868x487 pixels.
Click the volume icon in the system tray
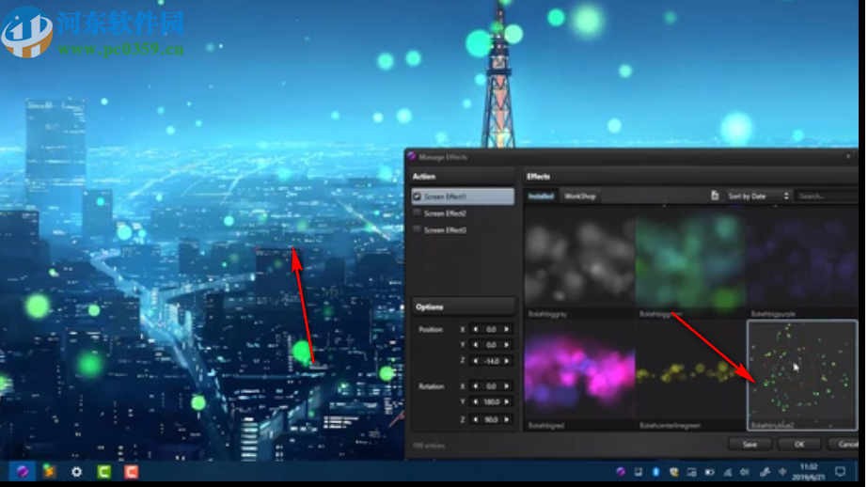click(745, 471)
